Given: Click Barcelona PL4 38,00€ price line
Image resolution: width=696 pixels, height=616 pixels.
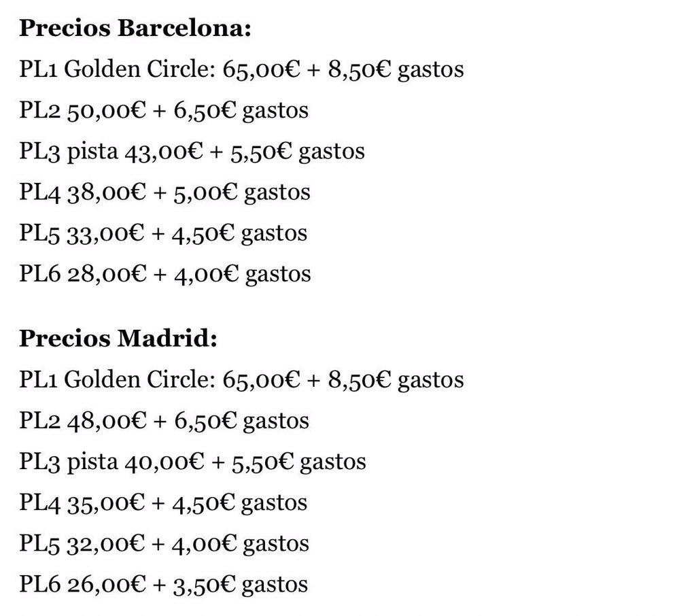Looking at the screenshot, I should tap(164, 192).
